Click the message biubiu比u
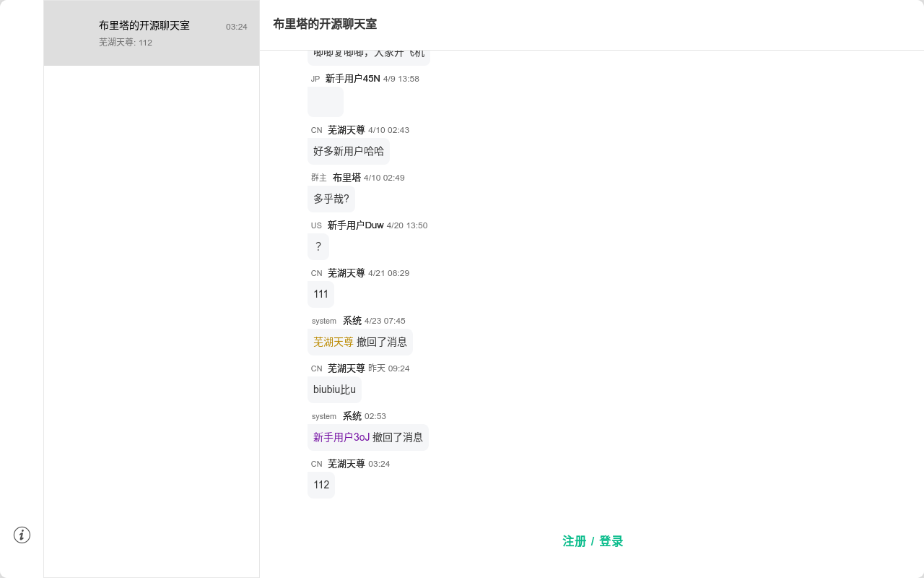 click(334, 389)
